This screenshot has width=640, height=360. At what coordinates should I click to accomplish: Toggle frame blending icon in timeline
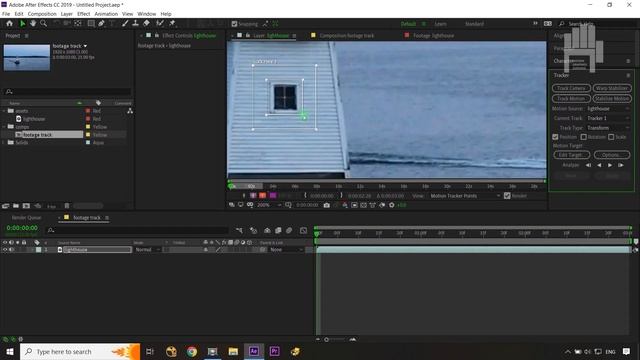(278, 231)
